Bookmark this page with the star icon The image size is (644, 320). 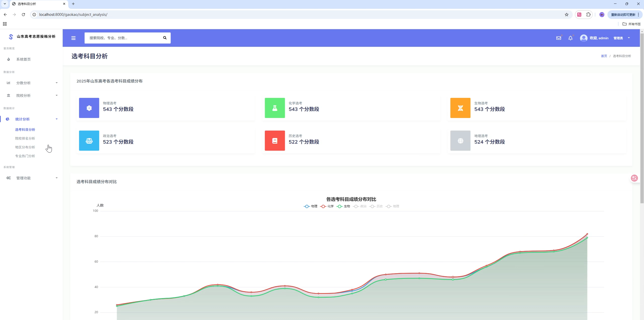(x=566, y=15)
